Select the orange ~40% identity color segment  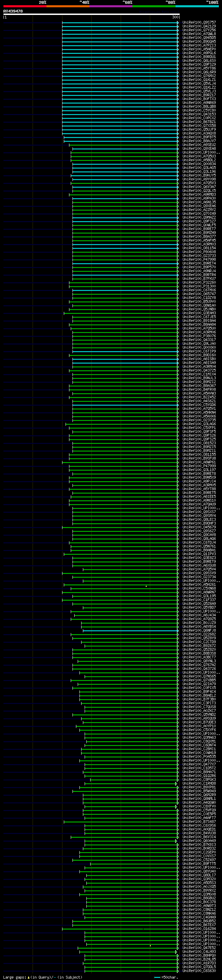click(x=68, y=6)
